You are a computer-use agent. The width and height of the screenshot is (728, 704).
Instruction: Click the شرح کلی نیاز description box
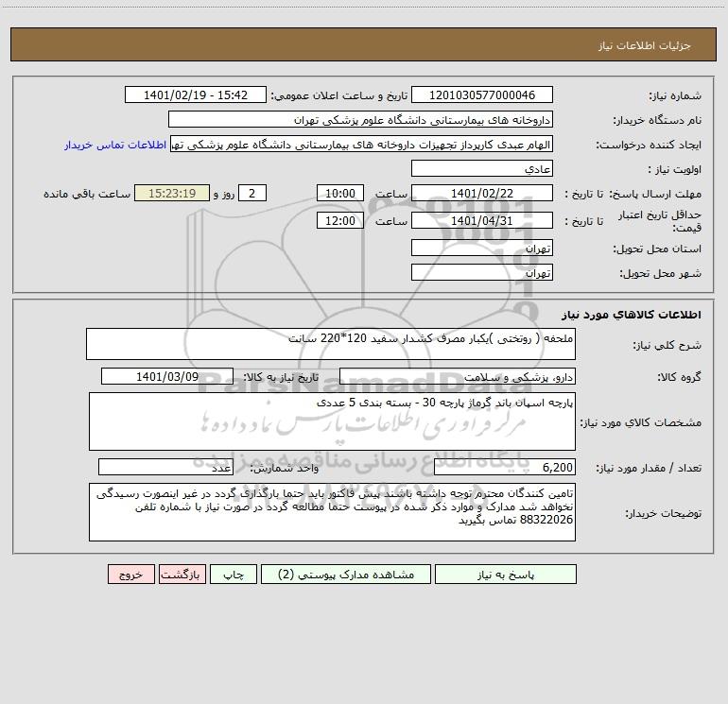click(331, 344)
